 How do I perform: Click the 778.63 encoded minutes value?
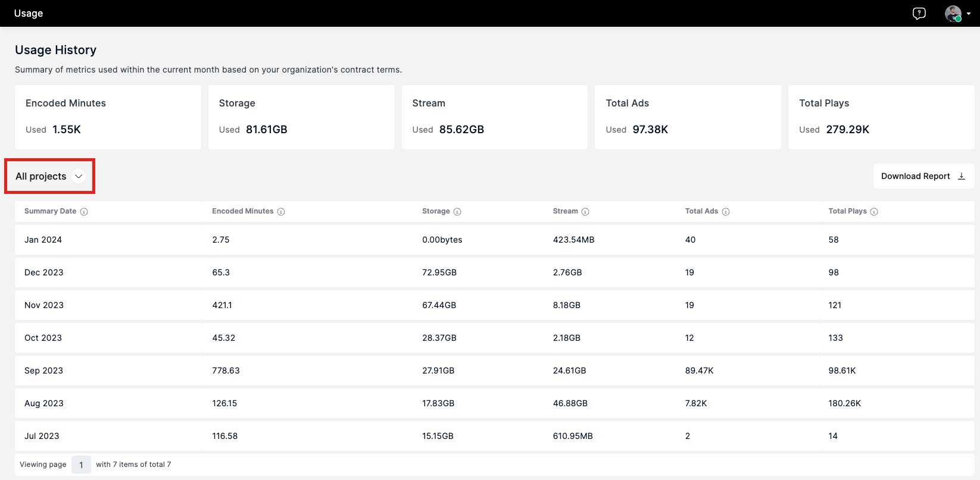click(x=226, y=371)
